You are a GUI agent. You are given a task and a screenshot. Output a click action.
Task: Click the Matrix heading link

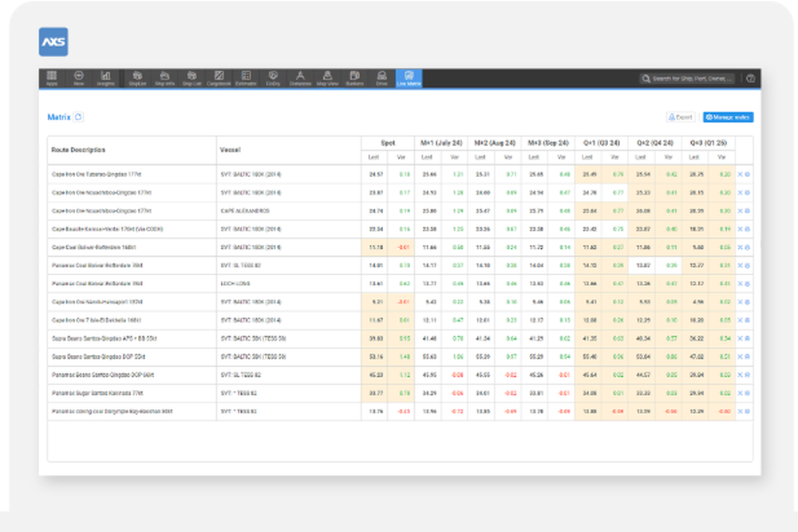click(58, 117)
